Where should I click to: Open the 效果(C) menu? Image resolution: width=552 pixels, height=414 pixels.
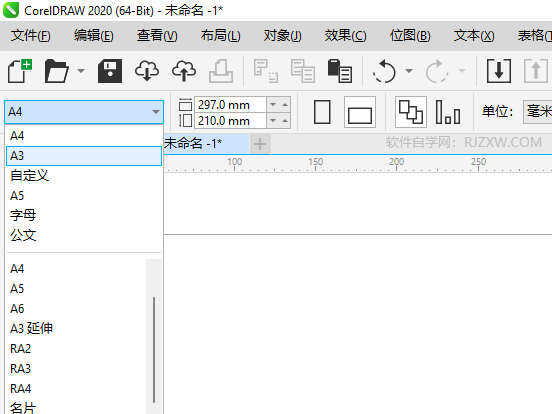click(345, 36)
